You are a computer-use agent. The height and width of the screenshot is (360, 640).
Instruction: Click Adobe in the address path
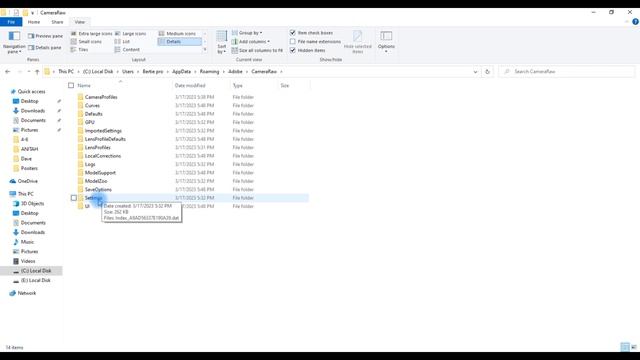235,71
